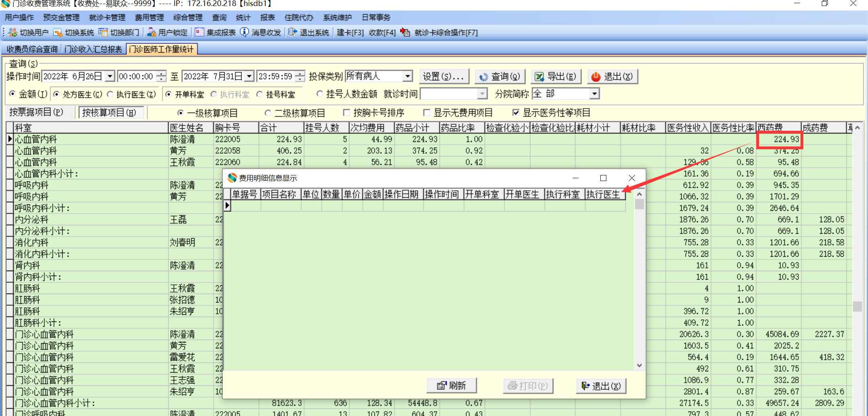
Task: Enable 按胸卡号排序 checkbox
Action: point(346,113)
